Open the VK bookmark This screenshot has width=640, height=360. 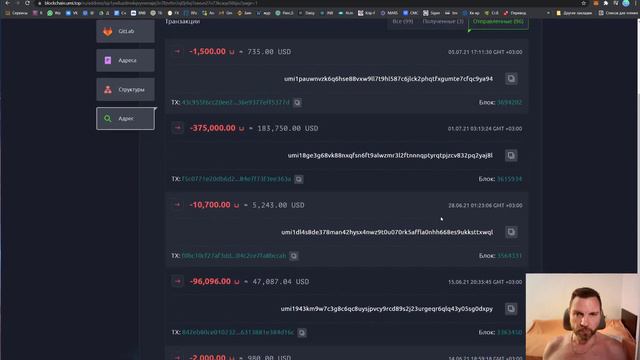(72, 13)
